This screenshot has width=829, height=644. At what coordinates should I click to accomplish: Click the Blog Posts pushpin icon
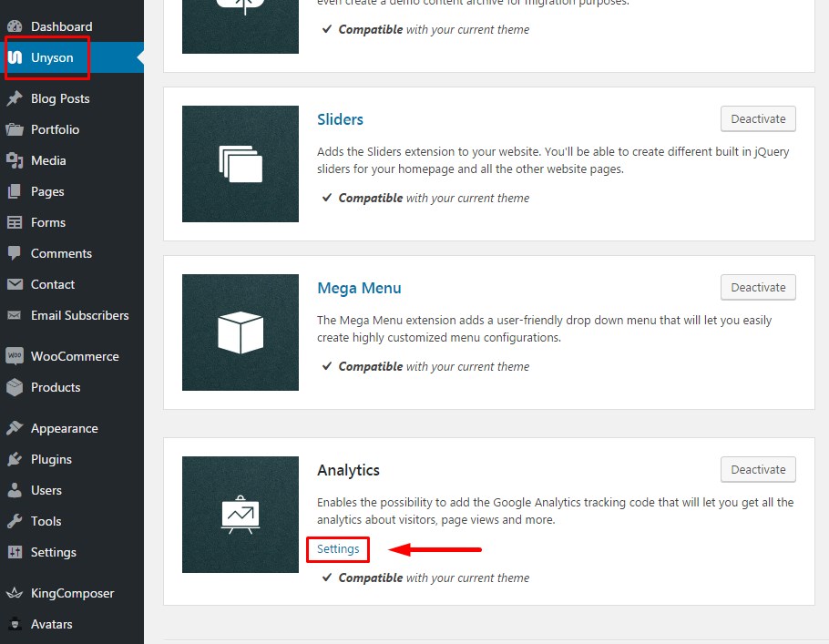click(x=15, y=98)
